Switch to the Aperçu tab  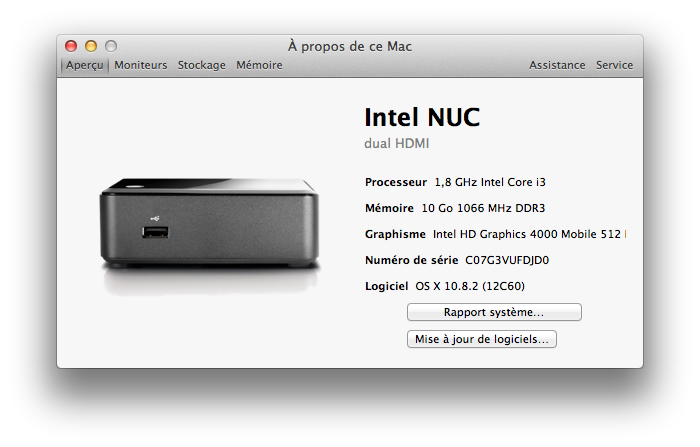click(x=84, y=65)
